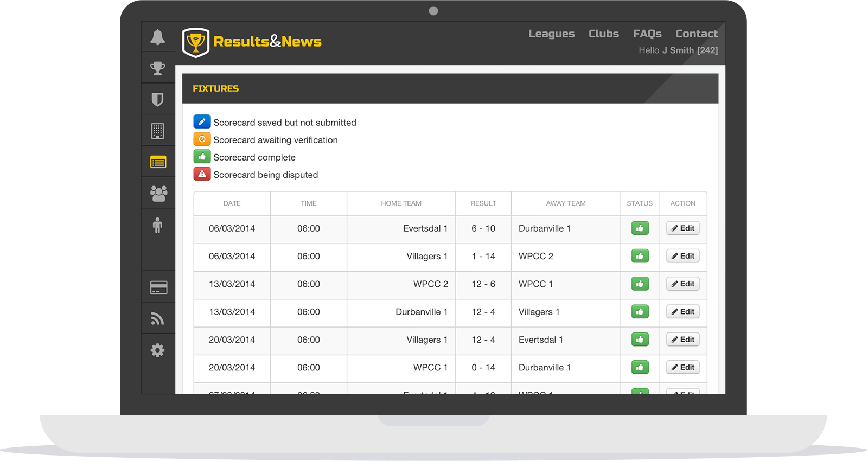The image size is (868, 461).
Task: Edit the WPCC 2 vs WPCC 1 fixture
Action: [682, 284]
